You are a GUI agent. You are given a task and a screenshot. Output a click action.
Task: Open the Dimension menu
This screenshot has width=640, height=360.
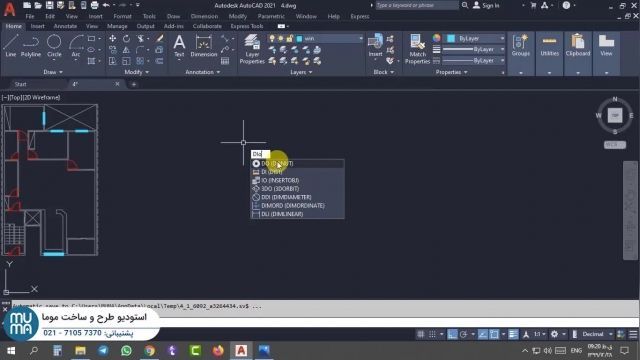tap(204, 16)
